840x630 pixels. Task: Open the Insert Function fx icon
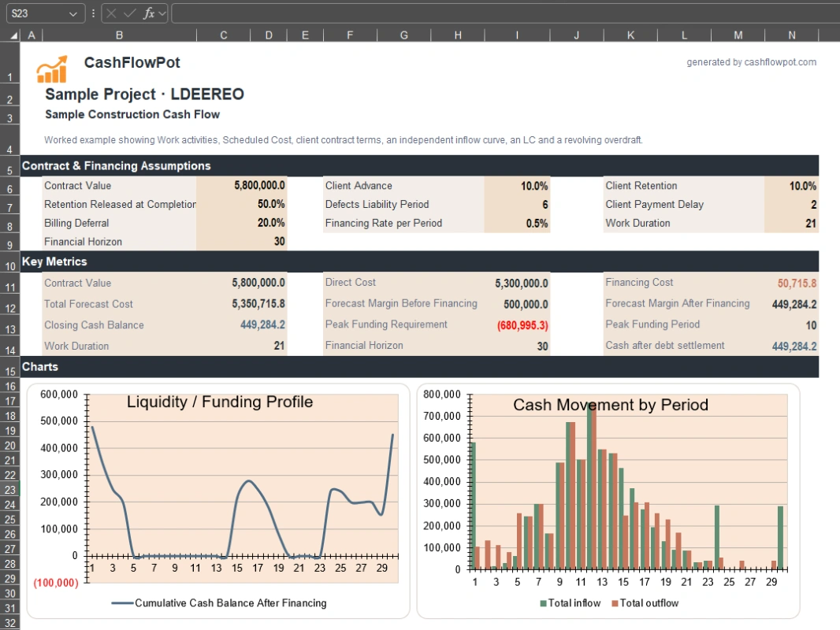148,13
